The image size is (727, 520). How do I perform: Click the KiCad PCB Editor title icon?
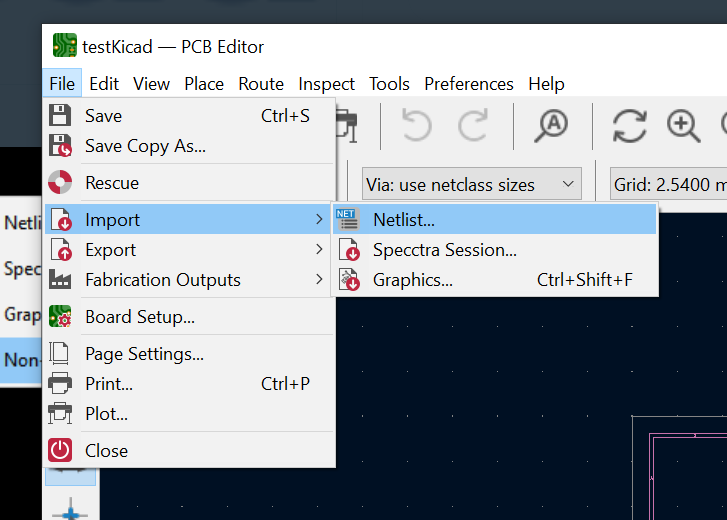pos(64,45)
